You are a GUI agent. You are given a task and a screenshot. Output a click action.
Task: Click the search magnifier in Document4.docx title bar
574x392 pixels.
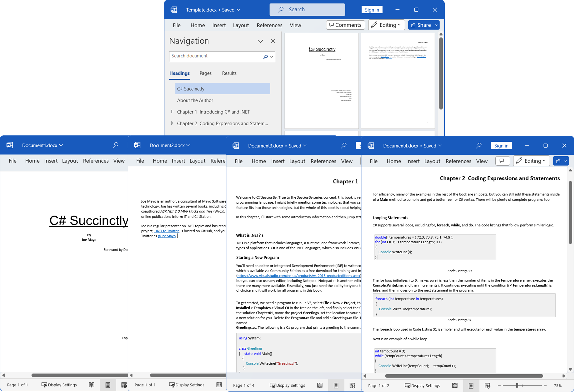pos(479,145)
